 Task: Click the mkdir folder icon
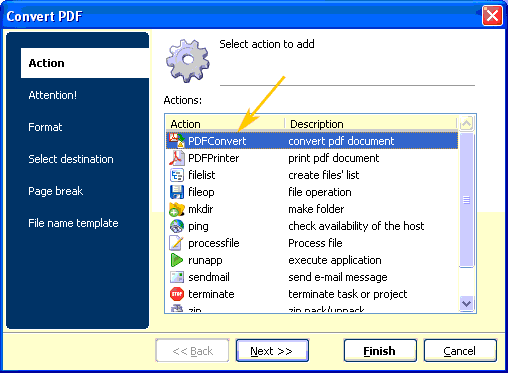pyautogui.click(x=177, y=209)
